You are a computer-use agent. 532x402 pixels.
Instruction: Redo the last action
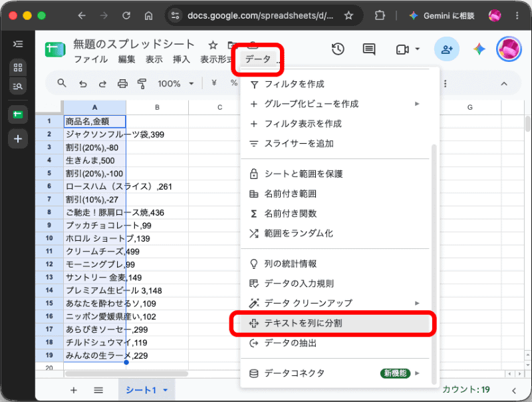click(x=102, y=83)
